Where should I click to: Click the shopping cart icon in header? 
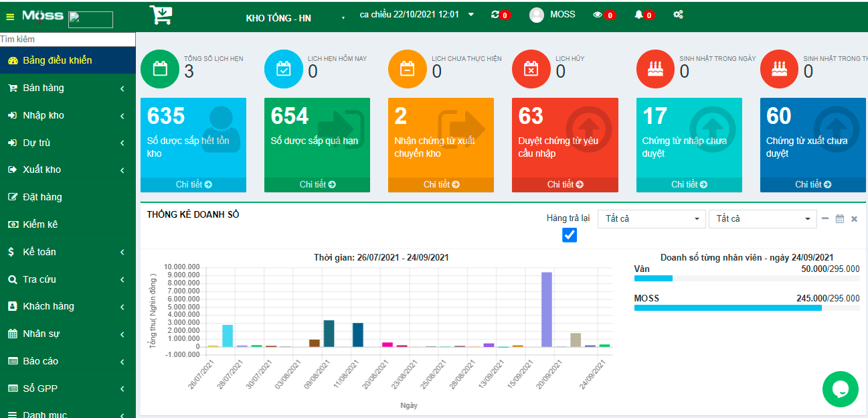tap(160, 15)
